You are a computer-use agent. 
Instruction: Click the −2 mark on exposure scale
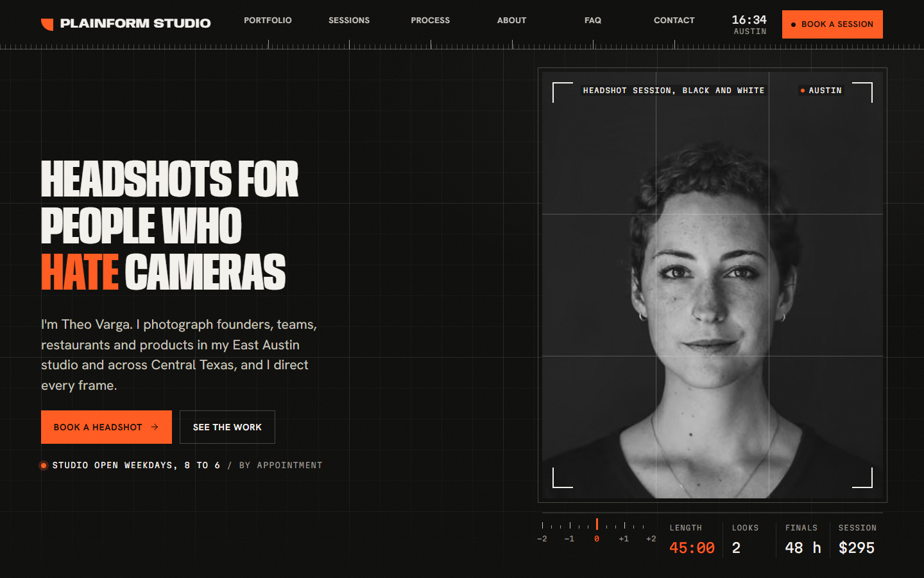coord(542,539)
